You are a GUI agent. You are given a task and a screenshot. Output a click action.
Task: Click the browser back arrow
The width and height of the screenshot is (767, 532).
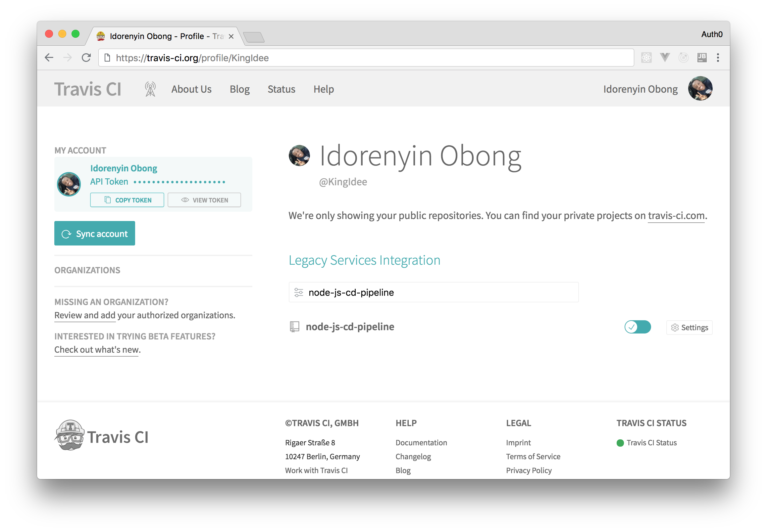point(49,58)
